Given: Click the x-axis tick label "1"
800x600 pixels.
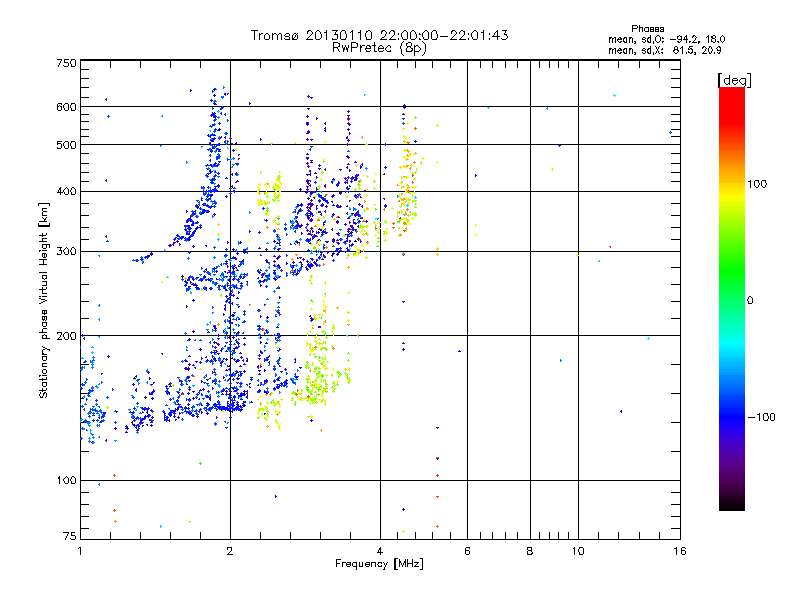Looking at the screenshot, I should (81, 551).
